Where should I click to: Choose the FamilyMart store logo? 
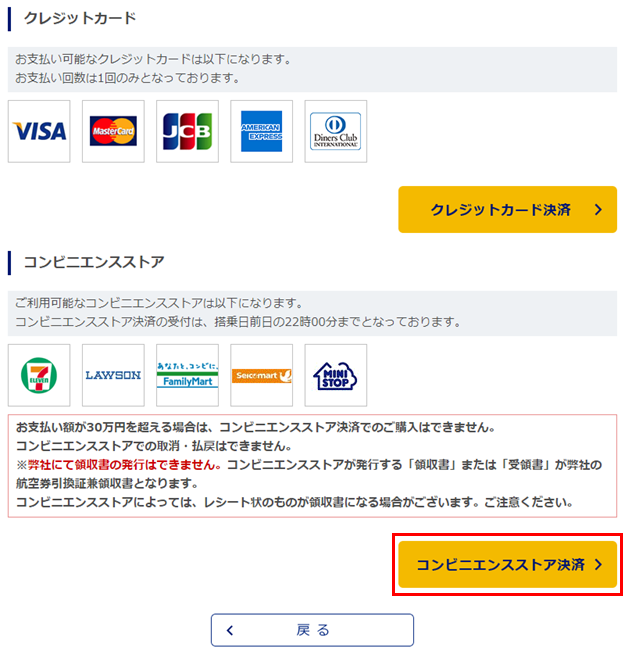coord(187,375)
